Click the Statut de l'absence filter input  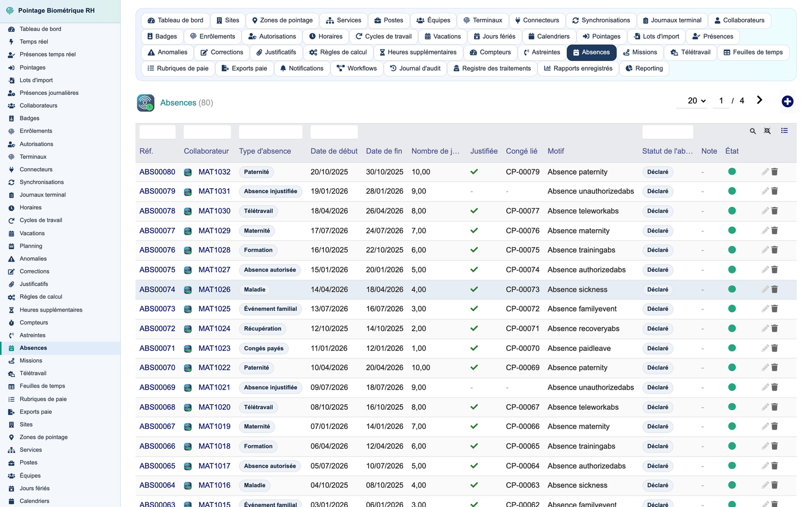[668, 132]
